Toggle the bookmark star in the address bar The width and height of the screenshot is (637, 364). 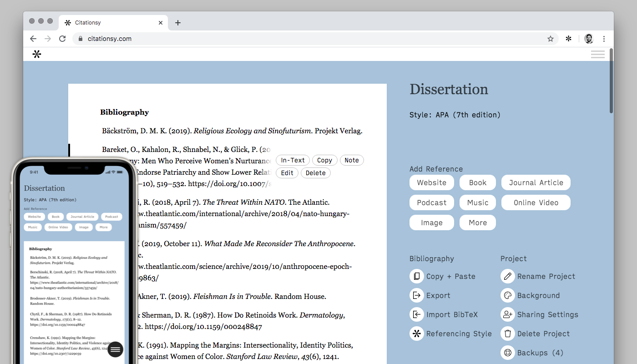551,39
